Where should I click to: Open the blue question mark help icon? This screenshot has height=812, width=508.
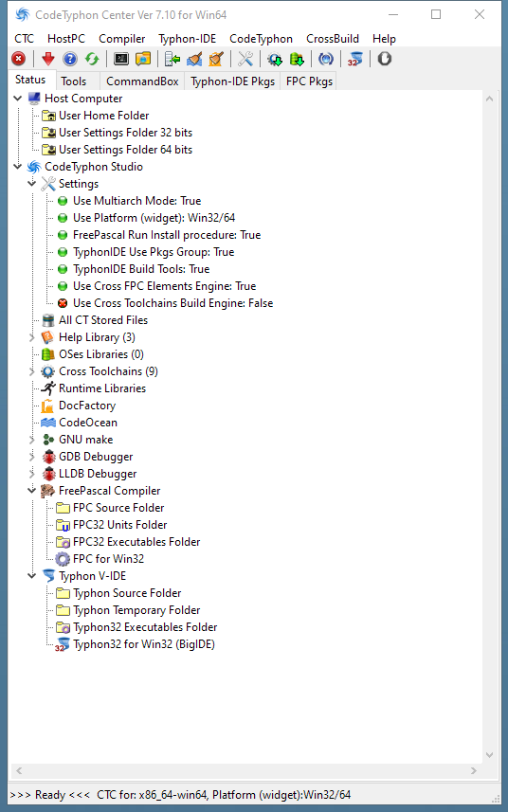70,59
